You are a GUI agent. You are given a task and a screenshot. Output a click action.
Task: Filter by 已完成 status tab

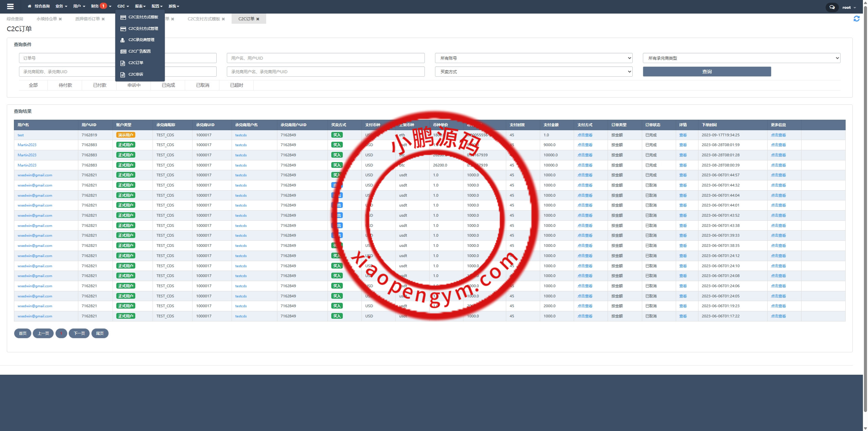[168, 85]
